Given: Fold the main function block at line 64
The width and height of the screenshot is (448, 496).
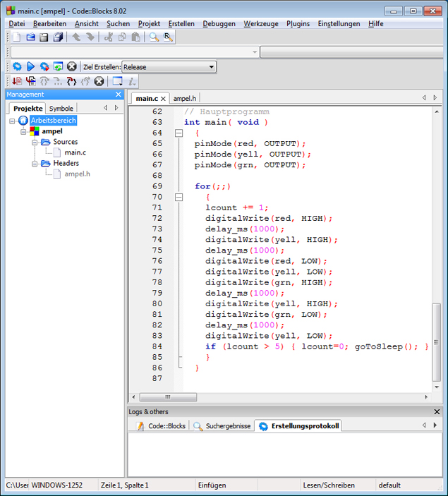Looking at the screenshot, I should coord(178,133).
